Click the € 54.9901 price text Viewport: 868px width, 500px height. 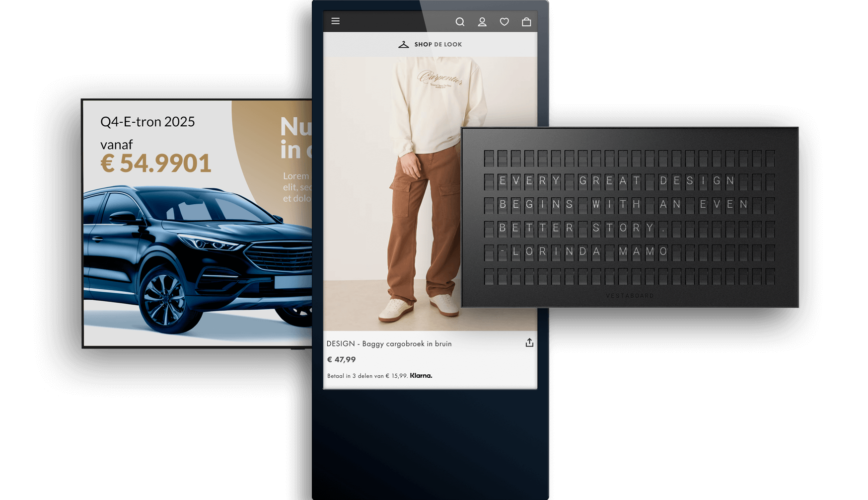tap(155, 164)
